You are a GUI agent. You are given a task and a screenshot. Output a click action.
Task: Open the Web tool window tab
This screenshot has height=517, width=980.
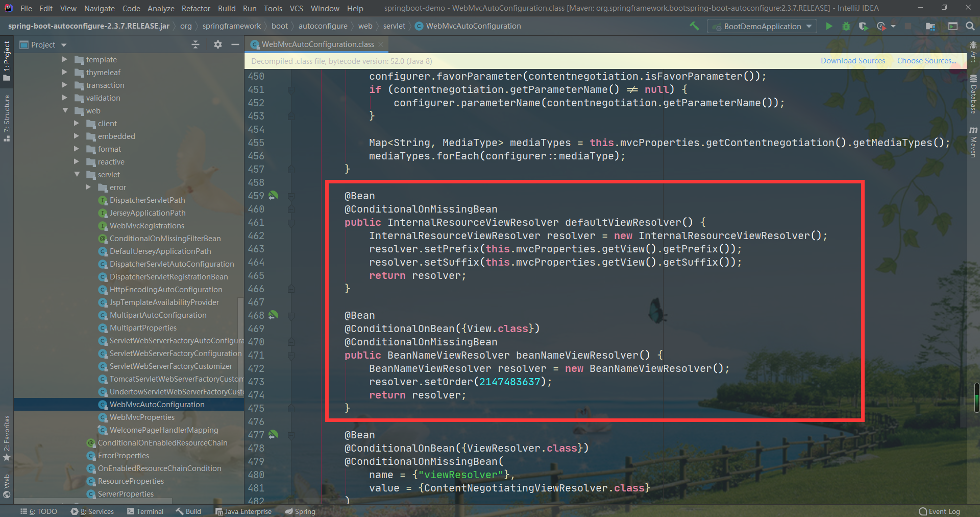pos(7,486)
